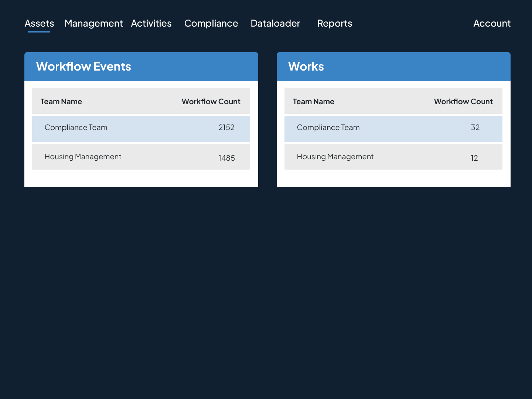
Task: Click the 2152 workflow count value
Action: click(226, 127)
